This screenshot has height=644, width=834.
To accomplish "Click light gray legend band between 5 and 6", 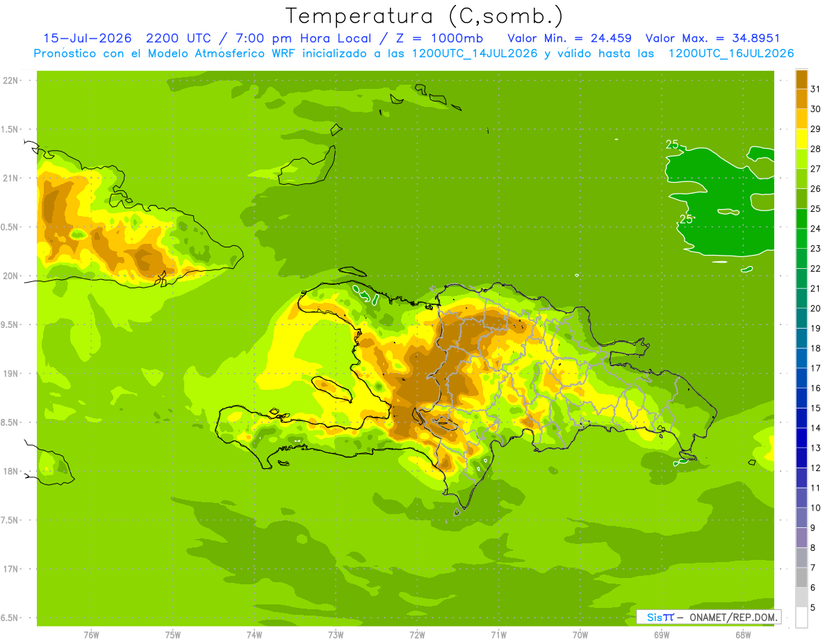I will [x=801, y=597].
